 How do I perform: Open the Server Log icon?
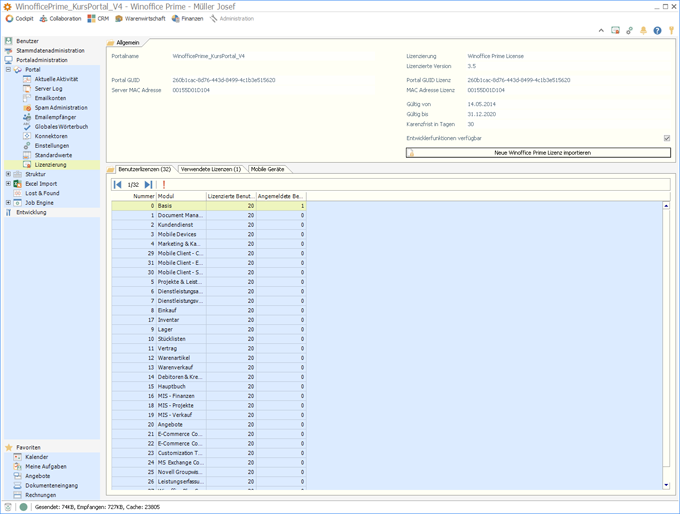coord(27,88)
